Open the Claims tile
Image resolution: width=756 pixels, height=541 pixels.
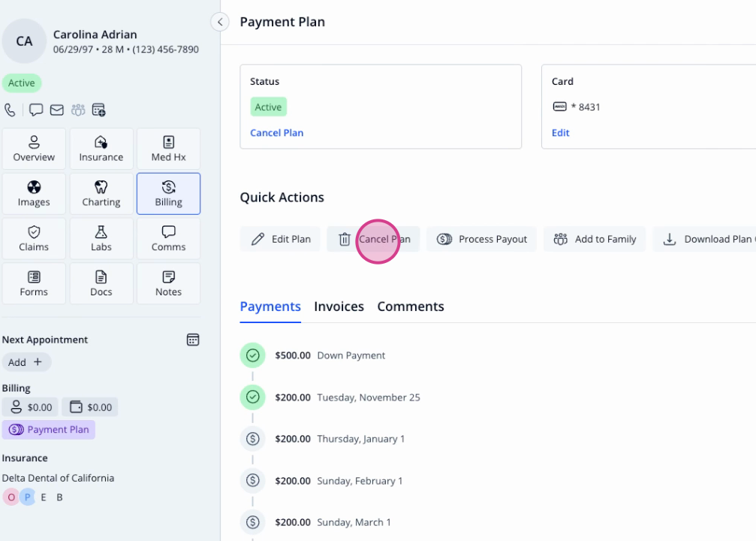tap(34, 238)
